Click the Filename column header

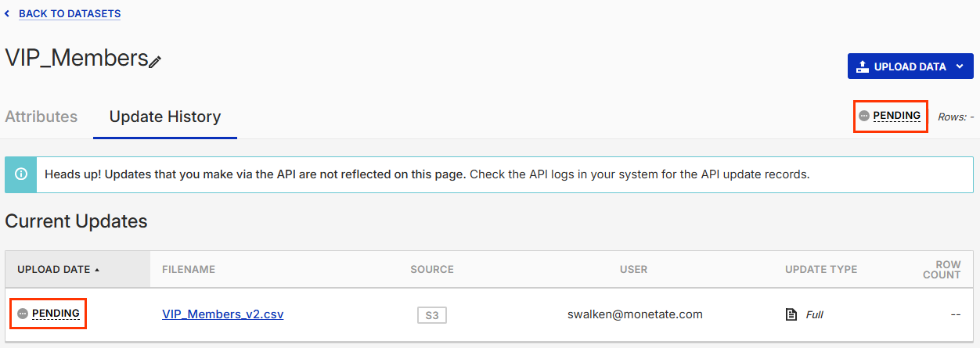(189, 269)
